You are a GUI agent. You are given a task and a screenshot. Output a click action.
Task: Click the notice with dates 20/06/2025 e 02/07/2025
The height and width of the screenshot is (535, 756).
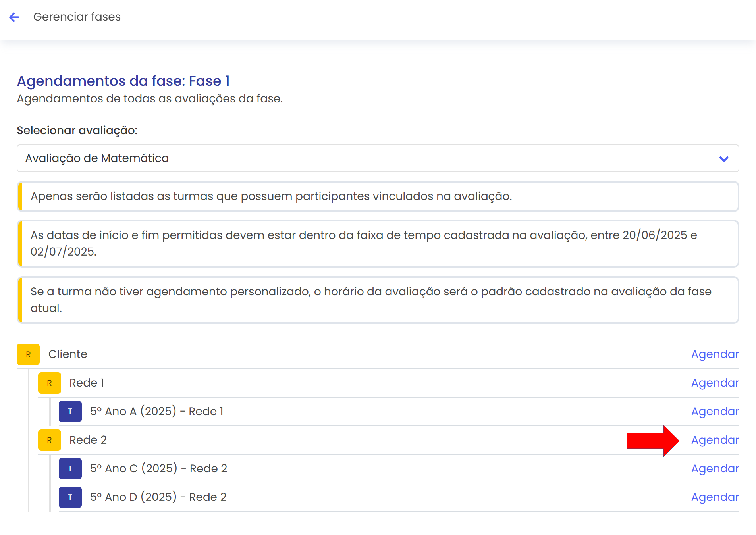[x=378, y=244]
